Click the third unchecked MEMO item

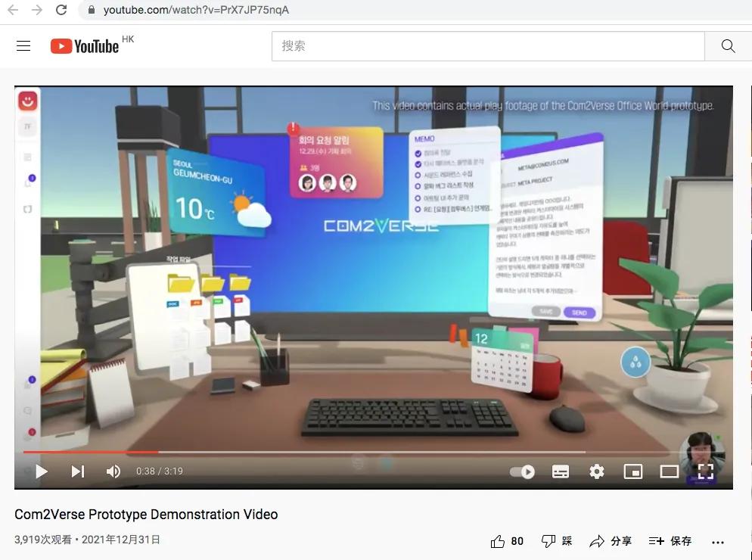[443, 174]
